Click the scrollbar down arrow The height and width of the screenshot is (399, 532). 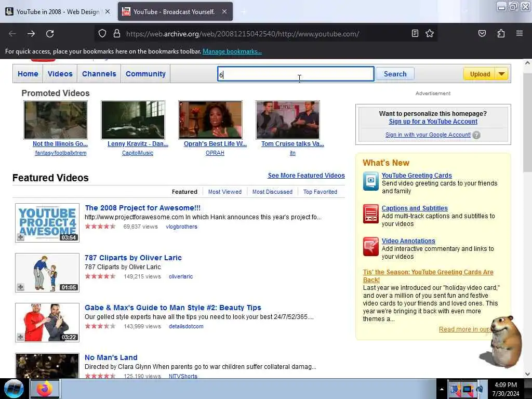[x=527, y=374]
